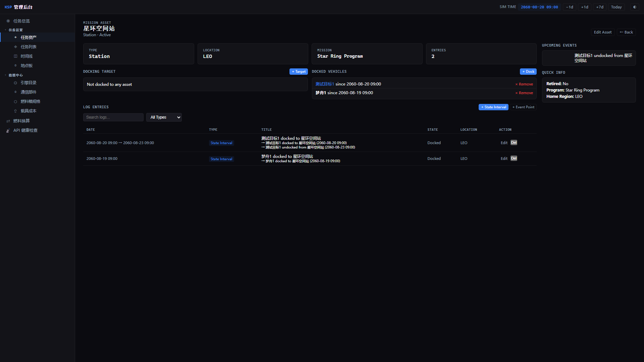Click the + Dock button for docked vehicles

click(528, 72)
